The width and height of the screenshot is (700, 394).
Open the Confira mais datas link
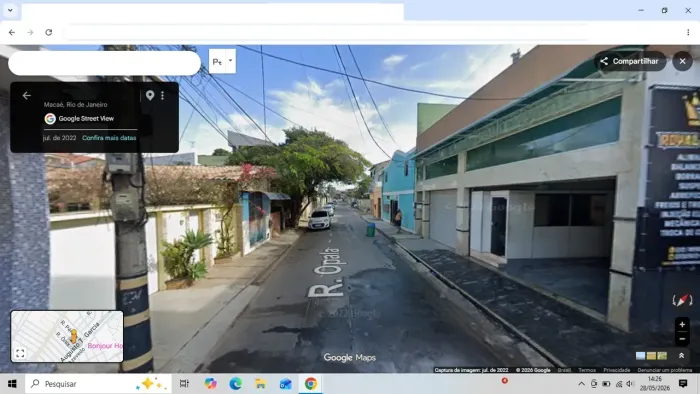point(109,138)
